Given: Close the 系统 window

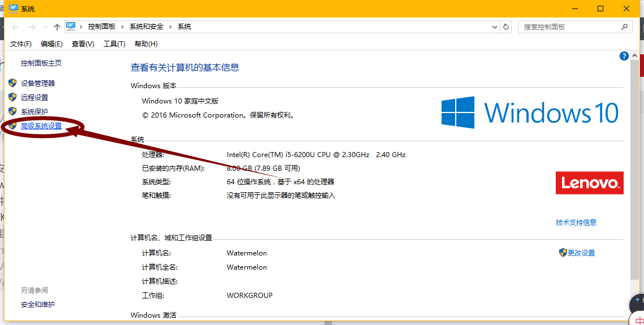Looking at the screenshot, I should pyautogui.click(x=626, y=8).
